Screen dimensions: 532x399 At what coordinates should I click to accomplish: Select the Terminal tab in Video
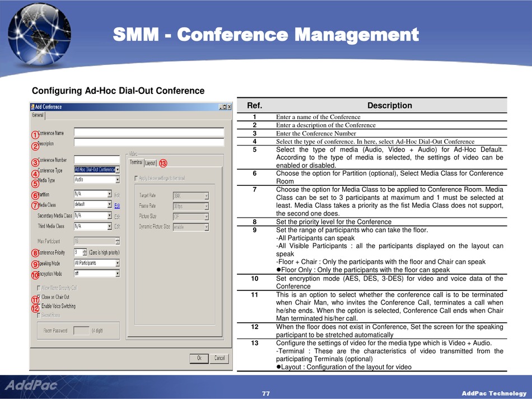(136, 163)
